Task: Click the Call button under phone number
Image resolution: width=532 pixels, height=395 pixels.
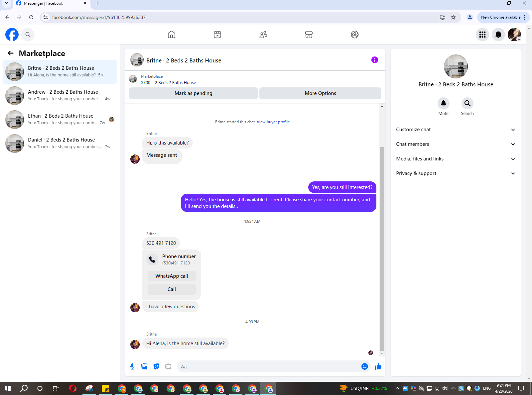Action: pos(172,289)
